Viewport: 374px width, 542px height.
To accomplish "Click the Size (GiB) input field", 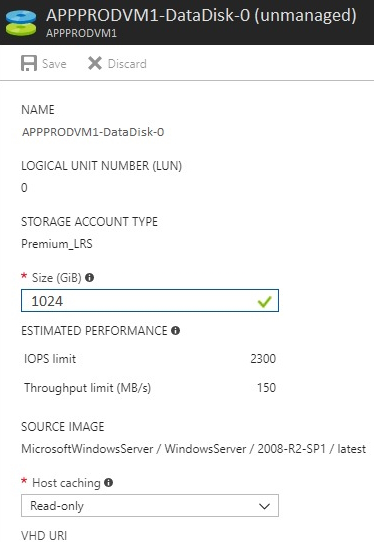I will (150, 301).
